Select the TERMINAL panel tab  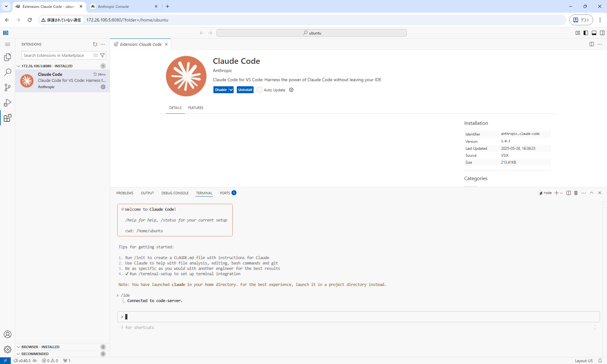[204, 193]
